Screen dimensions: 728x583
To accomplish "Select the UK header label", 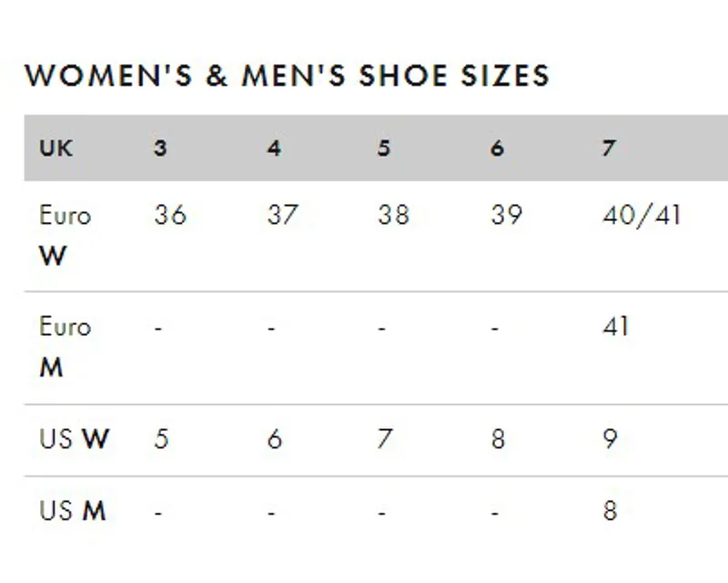I will tap(56, 148).
